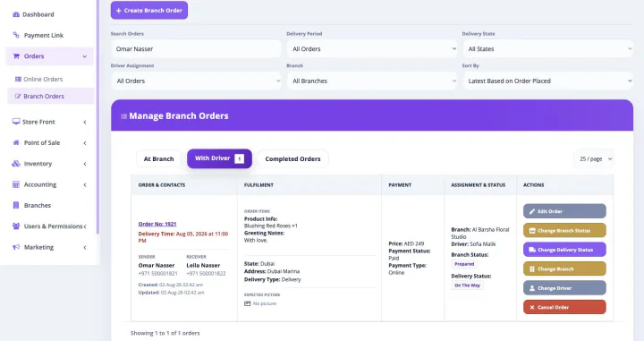Click the Orders shopping cart icon
The height and width of the screenshot is (341, 644).
(16, 56)
